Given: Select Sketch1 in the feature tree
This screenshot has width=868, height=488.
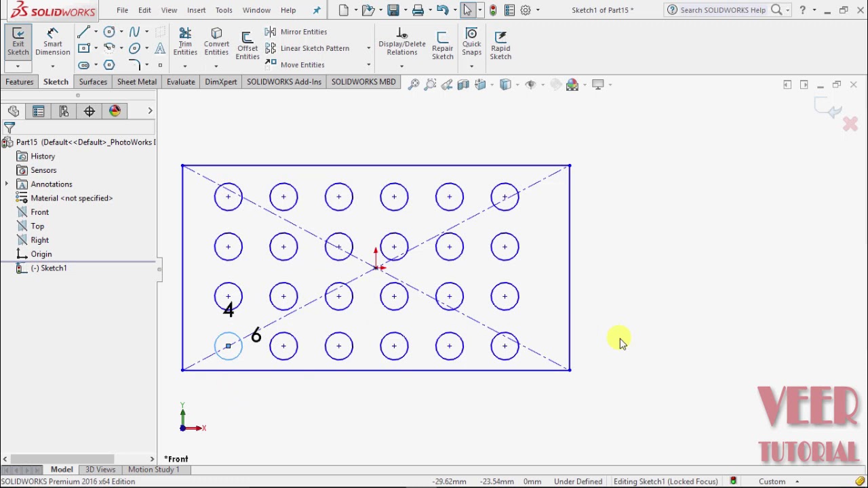Looking at the screenshot, I should pyautogui.click(x=48, y=268).
